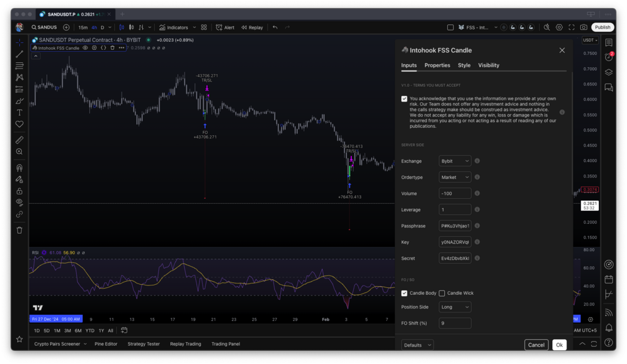The height and width of the screenshot is (364, 627).
Task: Click the plus icon to compare symbols
Action: coord(66,27)
